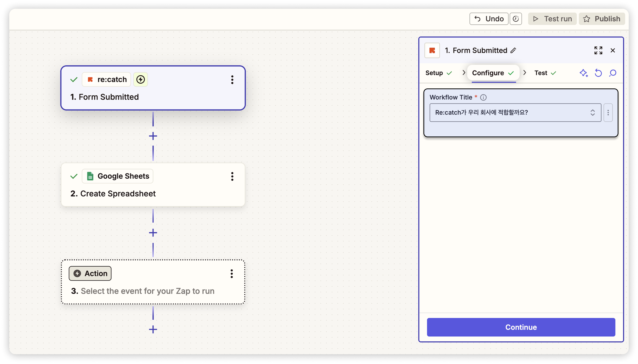Click the pencil icon to rename step

513,50
